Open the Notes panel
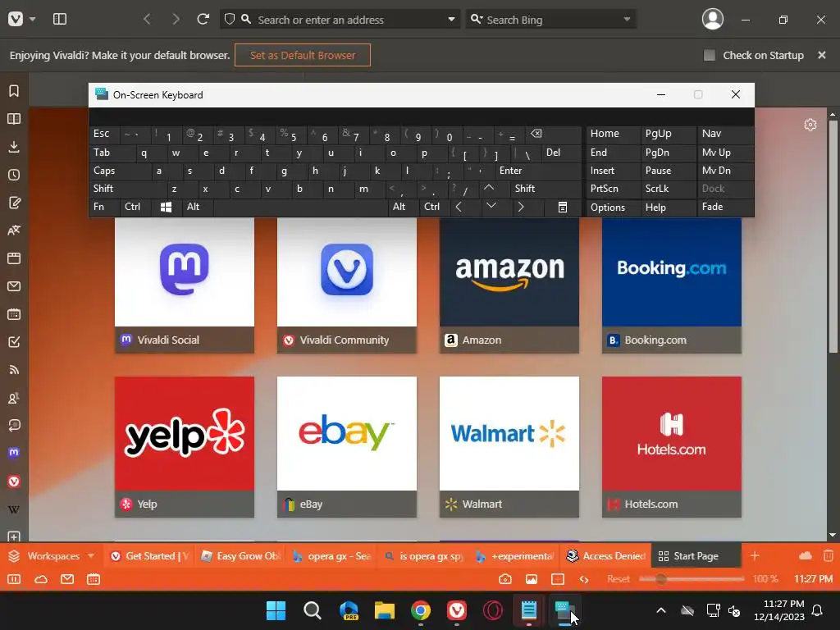840x630 pixels. 14,203
